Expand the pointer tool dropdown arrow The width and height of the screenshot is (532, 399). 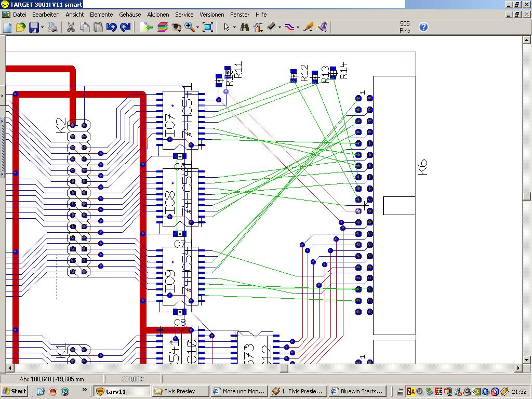[234, 28]
